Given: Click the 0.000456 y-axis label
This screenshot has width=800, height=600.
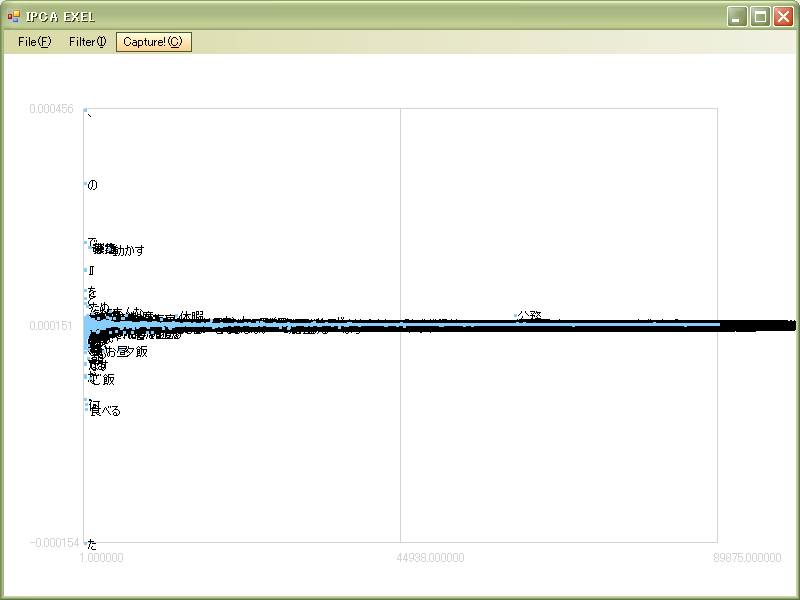Looking at the screenshot, I should pos(52,109).
